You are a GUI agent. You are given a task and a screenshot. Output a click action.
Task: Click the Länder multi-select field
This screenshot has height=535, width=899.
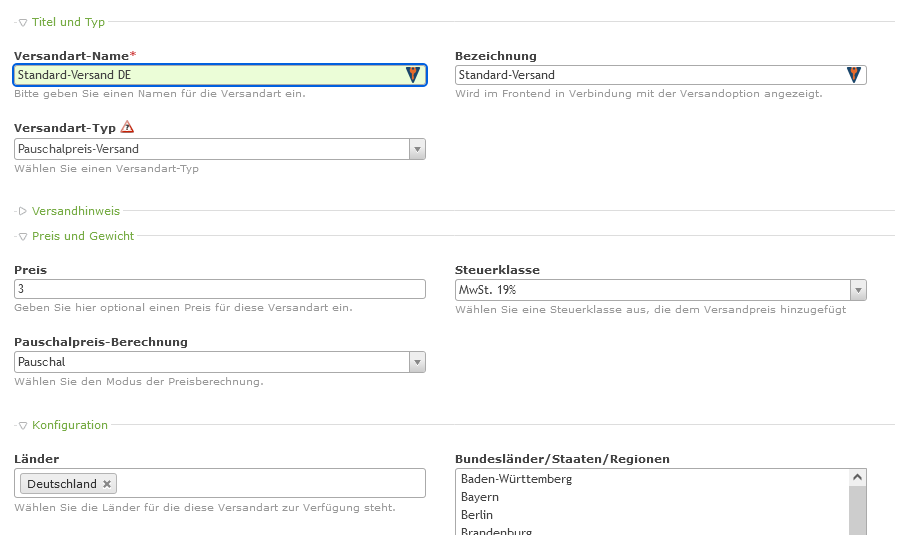click(x=270, y=484)
